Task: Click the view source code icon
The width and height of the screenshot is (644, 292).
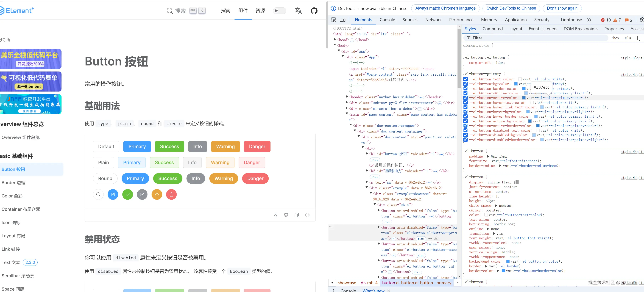Action: point(307,215)
